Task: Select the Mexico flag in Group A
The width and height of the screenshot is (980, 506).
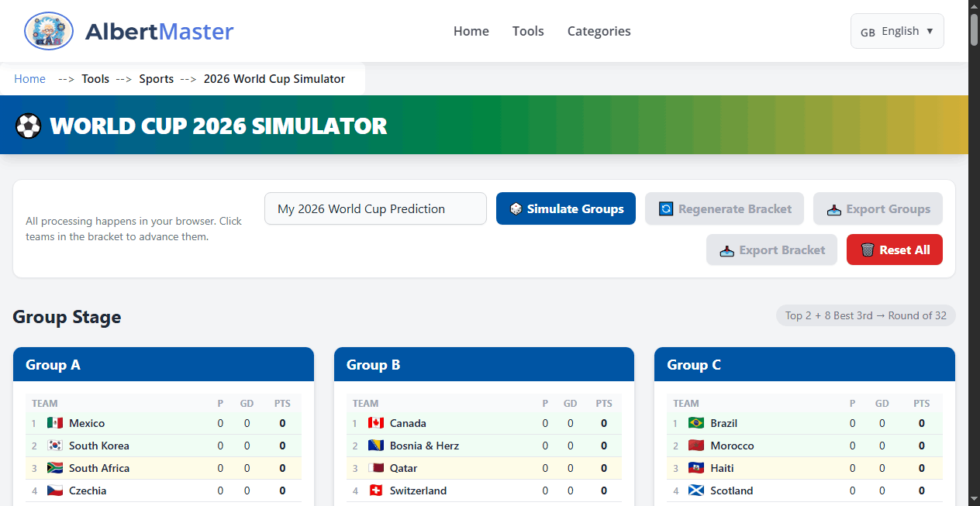Action: click(x=54, y=423)
